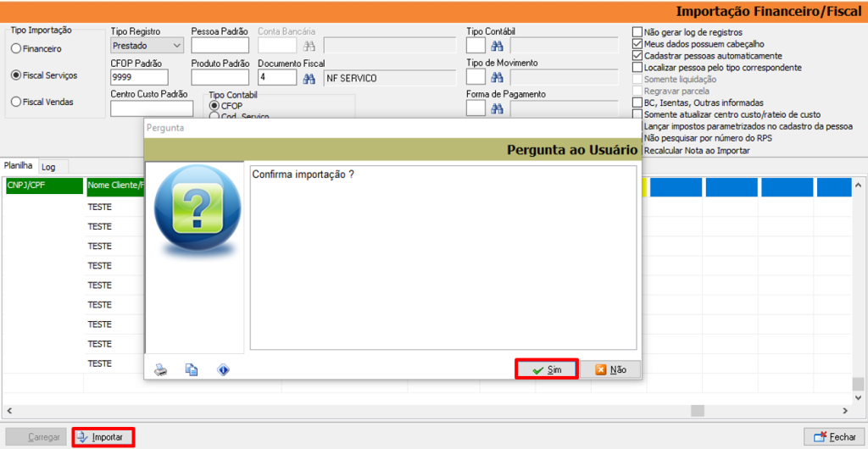
Task: Select the Fiscal Serviços import type
Action: click(44, 75)
